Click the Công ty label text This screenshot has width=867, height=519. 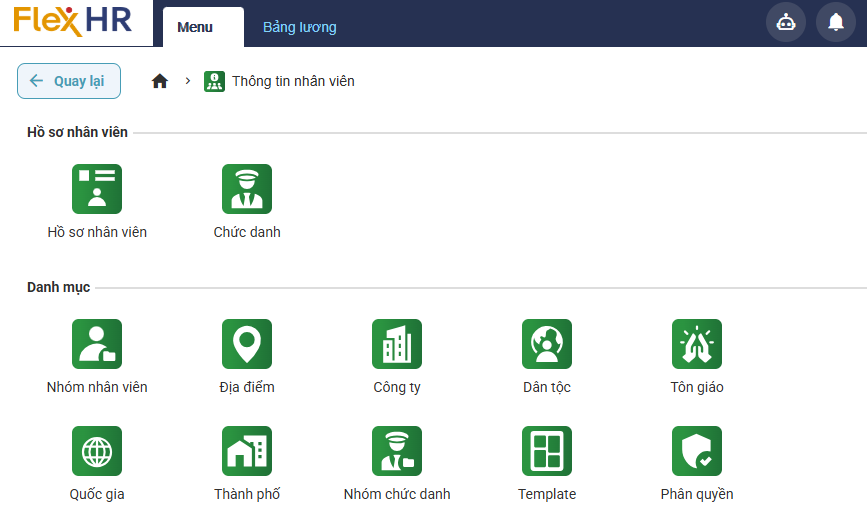tap(397, 387)
